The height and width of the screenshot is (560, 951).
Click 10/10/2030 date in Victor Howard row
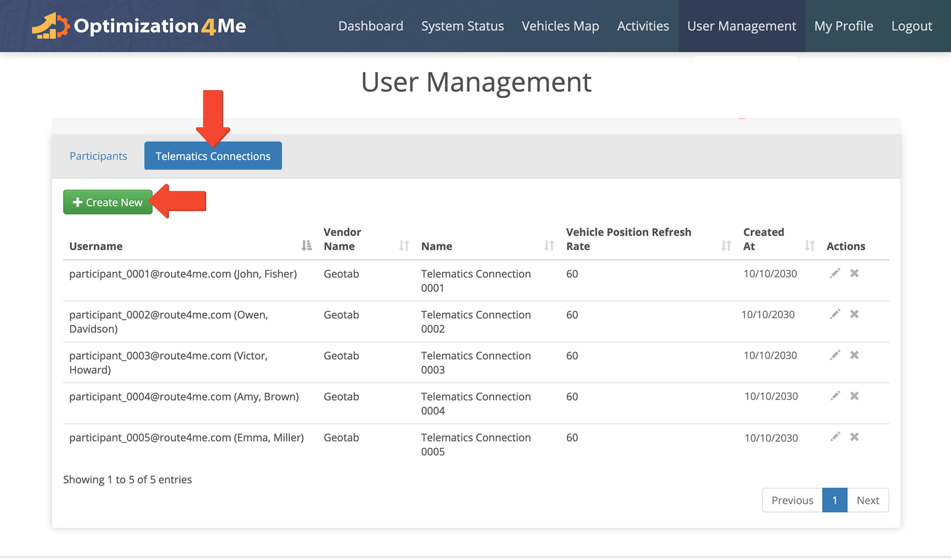tap(770, 355)
